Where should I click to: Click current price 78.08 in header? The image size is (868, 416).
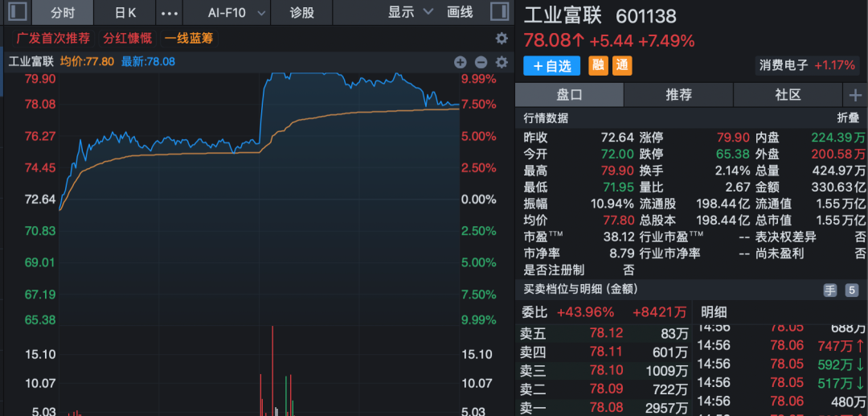pyautogui.click(x=554, y=40)
